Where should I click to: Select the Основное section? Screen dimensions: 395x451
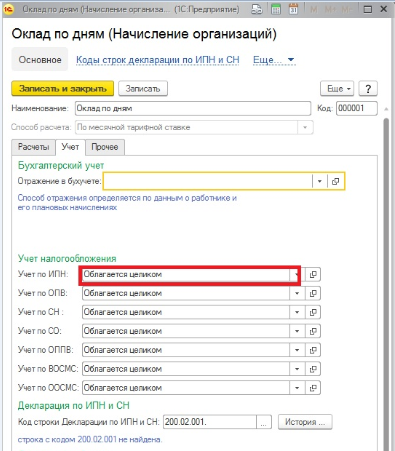(x=40, y=60)
